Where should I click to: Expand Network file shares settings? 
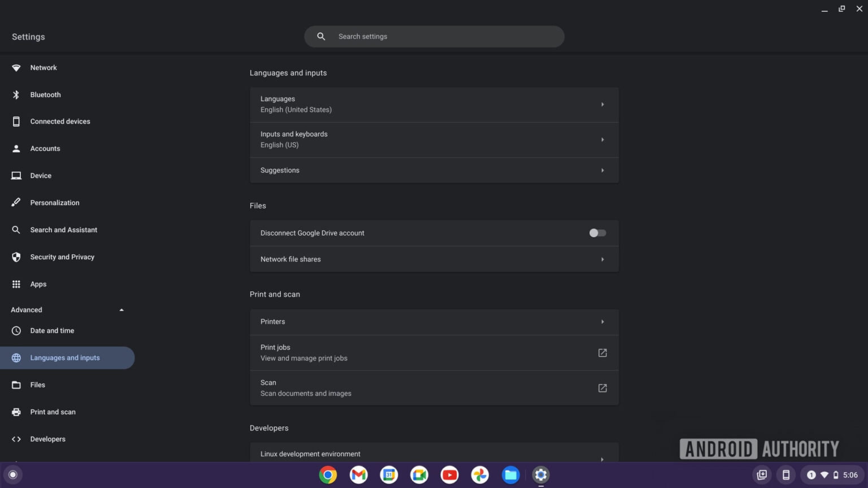434,259
